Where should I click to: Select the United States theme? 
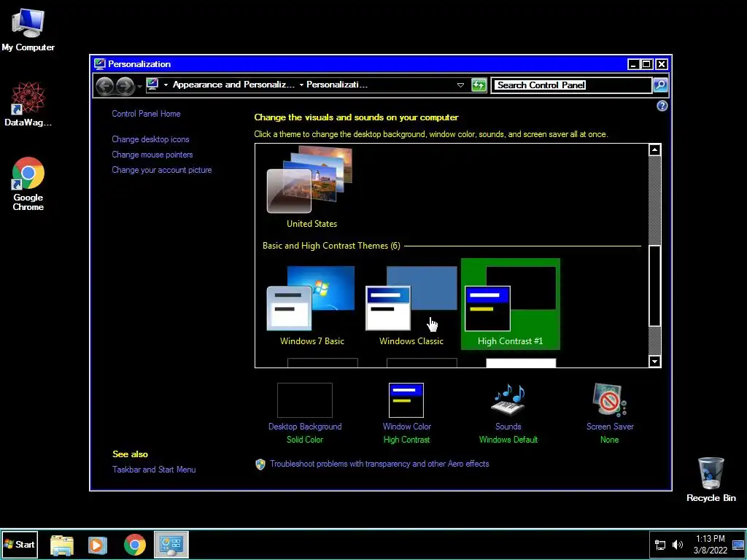[x=311, y=187]
